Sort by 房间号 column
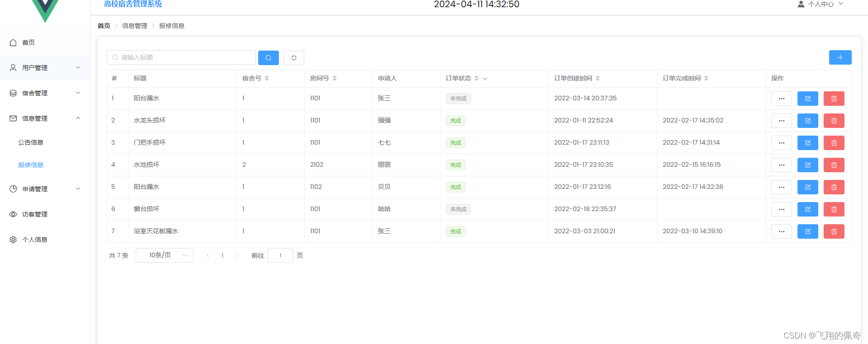 [335, 78]
